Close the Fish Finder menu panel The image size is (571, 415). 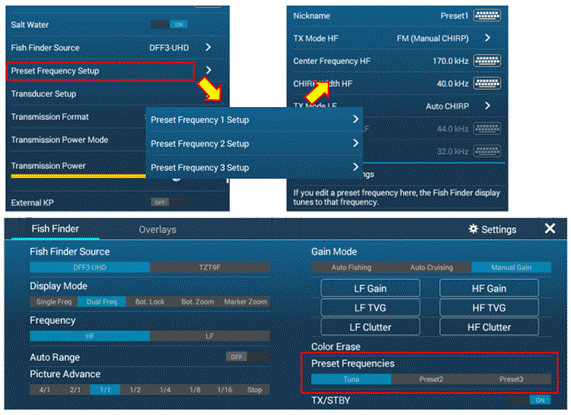550,229
